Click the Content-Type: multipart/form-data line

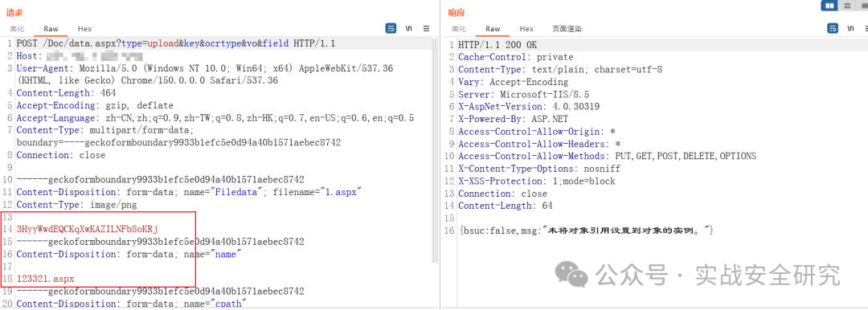105,130
